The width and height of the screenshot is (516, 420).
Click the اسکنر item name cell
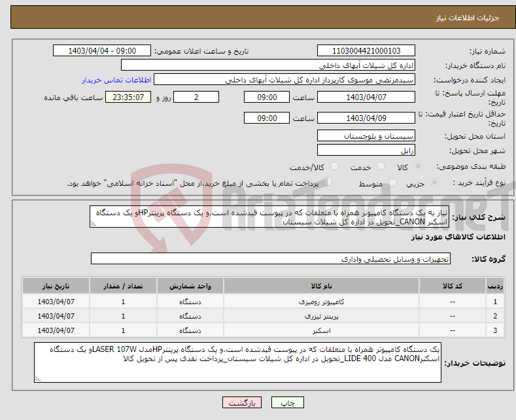point(321,330)
